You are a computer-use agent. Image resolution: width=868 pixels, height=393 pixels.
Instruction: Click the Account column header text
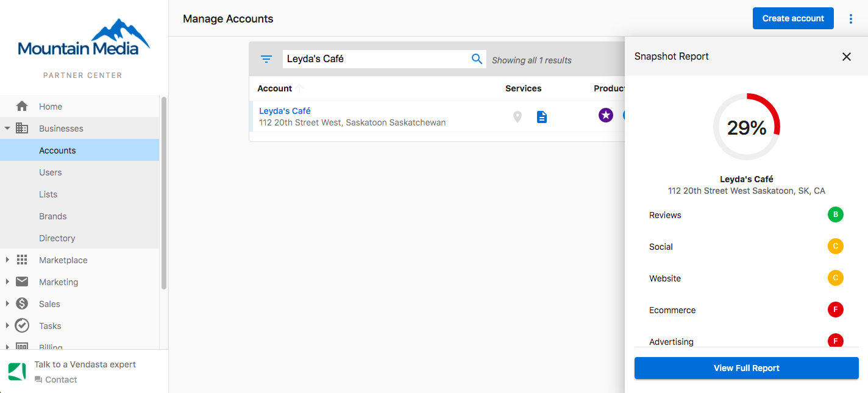tap(274, 88)
